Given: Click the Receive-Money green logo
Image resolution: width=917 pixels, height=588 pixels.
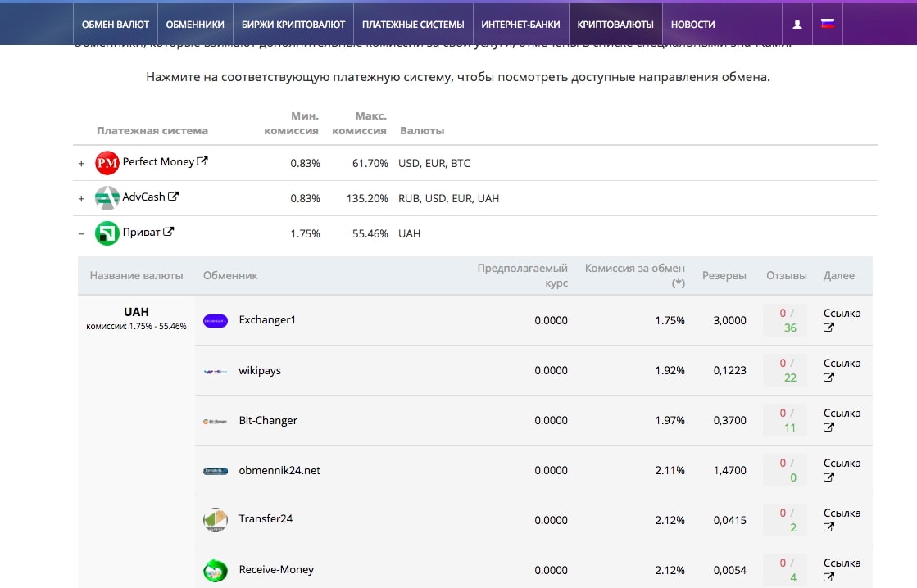Looking at the screenshot, I should tap(216, 570).
